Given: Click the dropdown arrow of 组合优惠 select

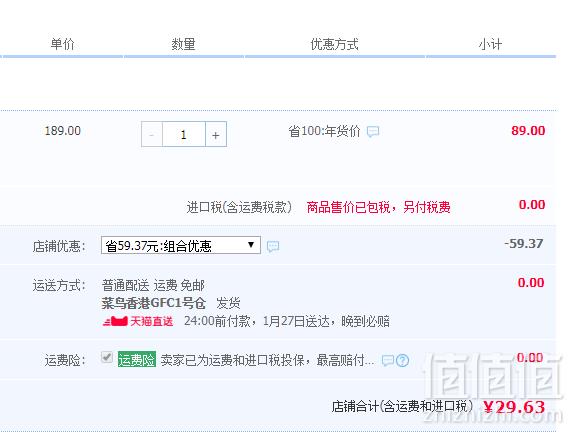Looking at the screenshot, I should coord(251,245).
